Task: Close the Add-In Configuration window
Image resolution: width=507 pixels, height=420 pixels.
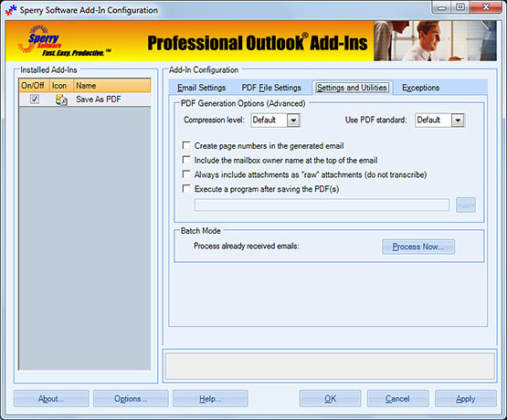Action: 486,7
